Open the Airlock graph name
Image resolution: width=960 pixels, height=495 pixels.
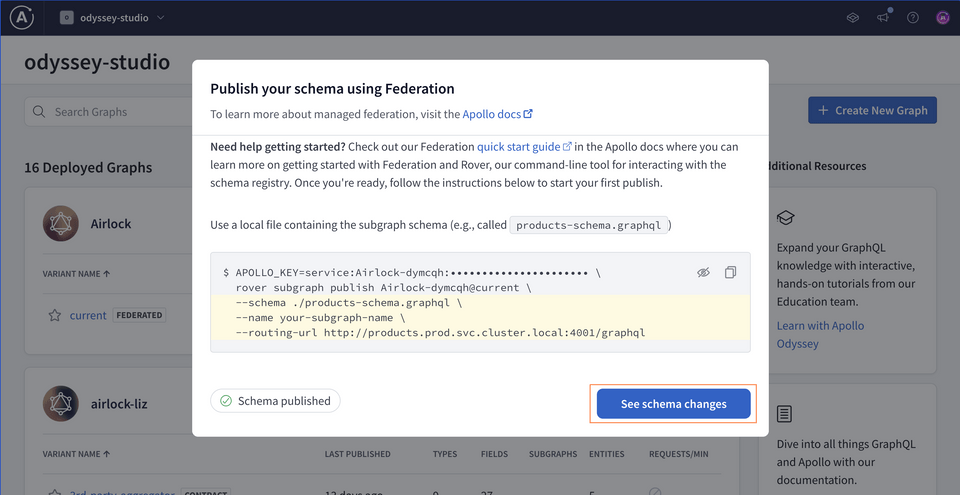111,224
